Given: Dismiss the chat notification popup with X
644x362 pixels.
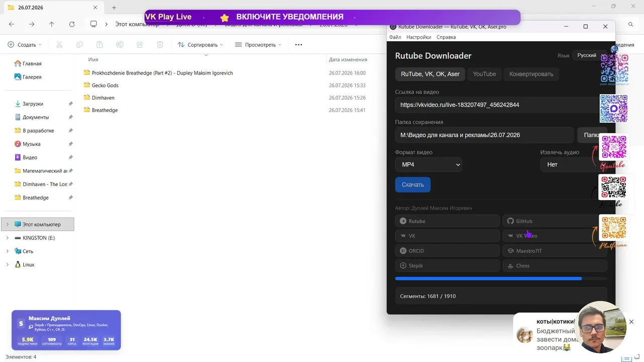Looking at the screenshot, I should [x=631, y=322].
